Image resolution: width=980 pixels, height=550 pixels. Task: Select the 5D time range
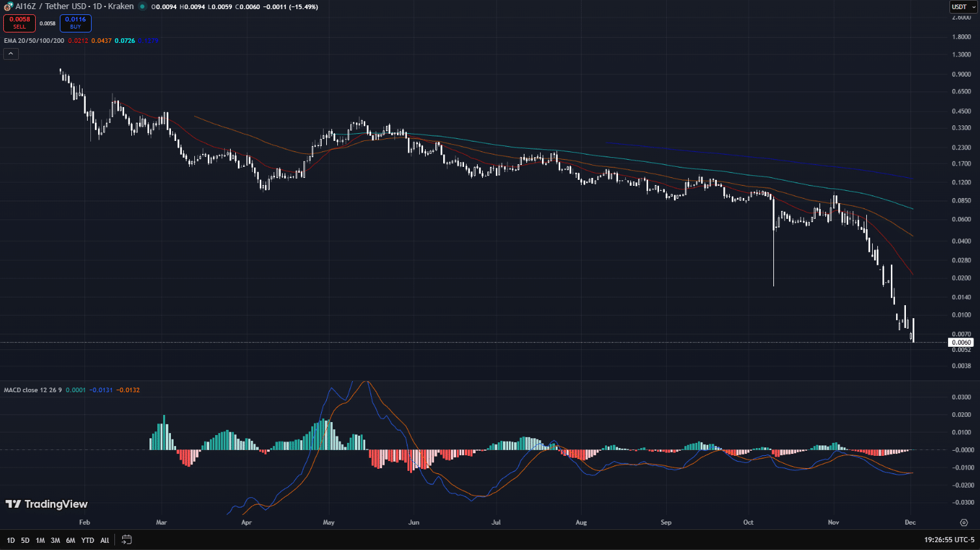click(x=25, y=540)
